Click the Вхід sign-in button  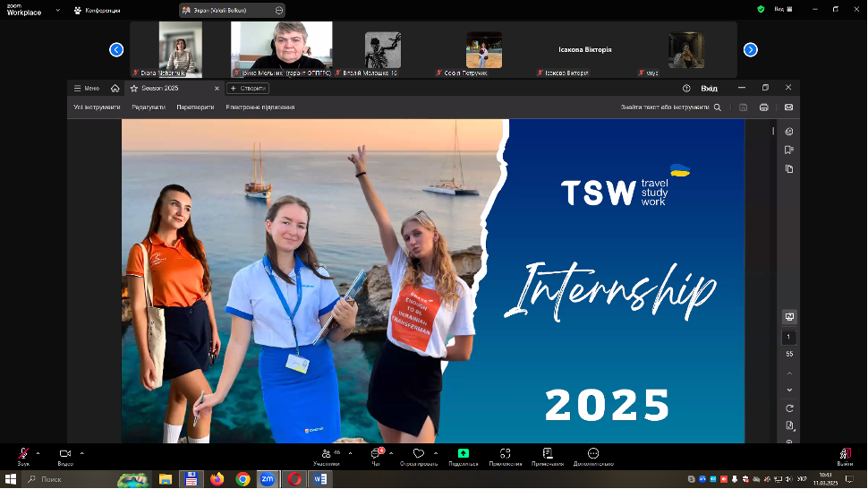pyautogui.click(x=709, y=88)
